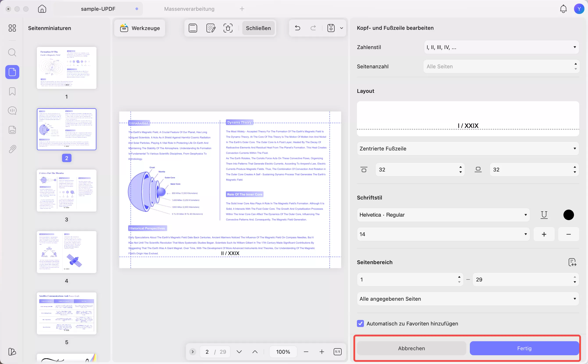Open the attachments paperclip panel
The width and height of the screenshot is (588, 364).
coord(12,149)
